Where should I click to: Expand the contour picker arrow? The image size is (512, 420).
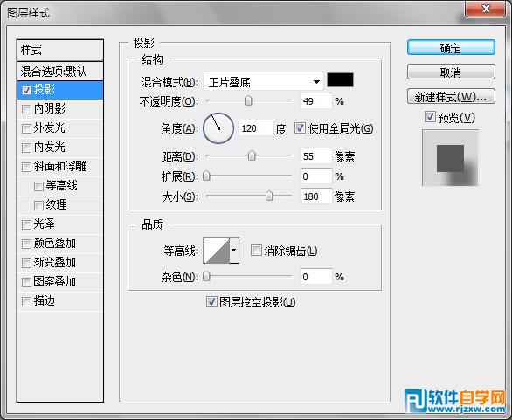pyautogui.click(x=234, y=251)
